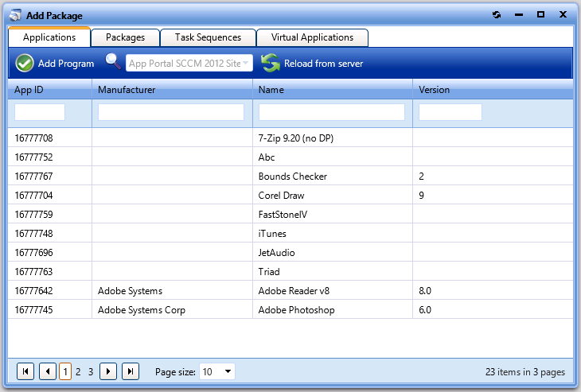Click the Reload from server refresh icon

pyautogui.click(x=271, y=63)
